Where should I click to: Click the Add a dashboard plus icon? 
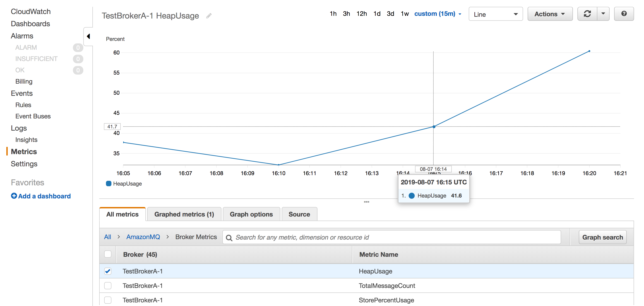click(14, 196)
